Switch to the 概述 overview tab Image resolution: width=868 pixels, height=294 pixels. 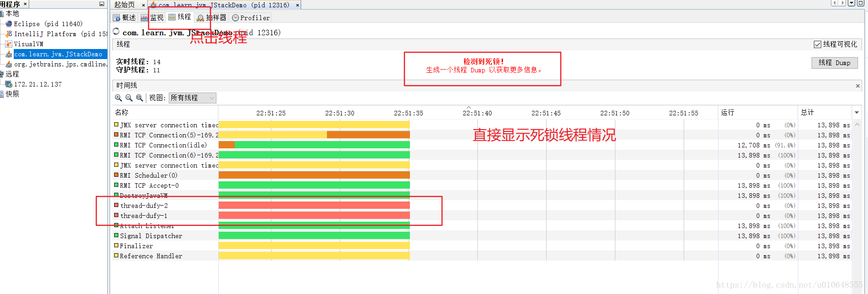coord(125,18)
